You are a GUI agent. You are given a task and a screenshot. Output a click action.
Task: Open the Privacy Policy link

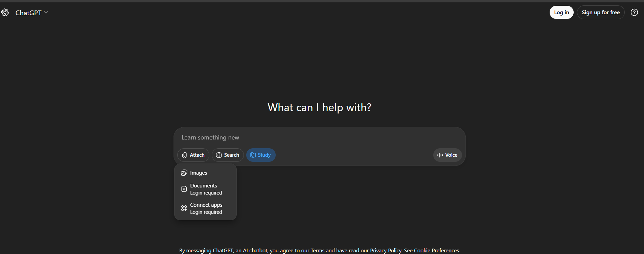[x=386, y=251]
